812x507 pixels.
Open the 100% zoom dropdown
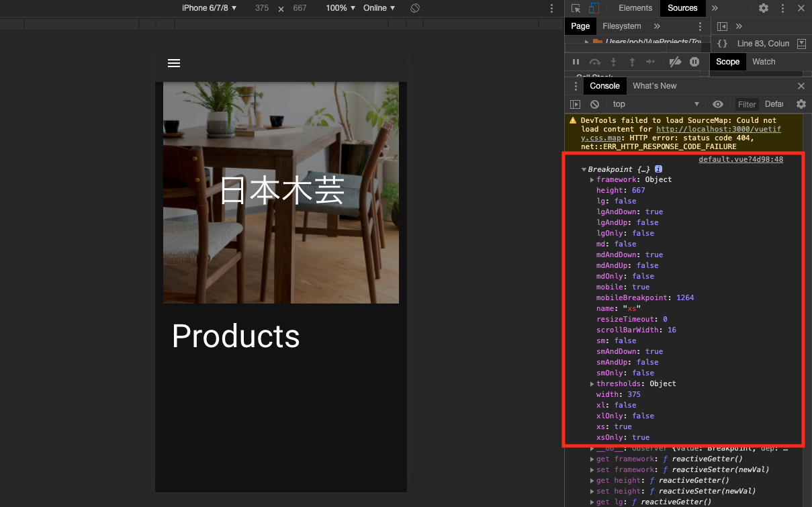coord(340,8)
